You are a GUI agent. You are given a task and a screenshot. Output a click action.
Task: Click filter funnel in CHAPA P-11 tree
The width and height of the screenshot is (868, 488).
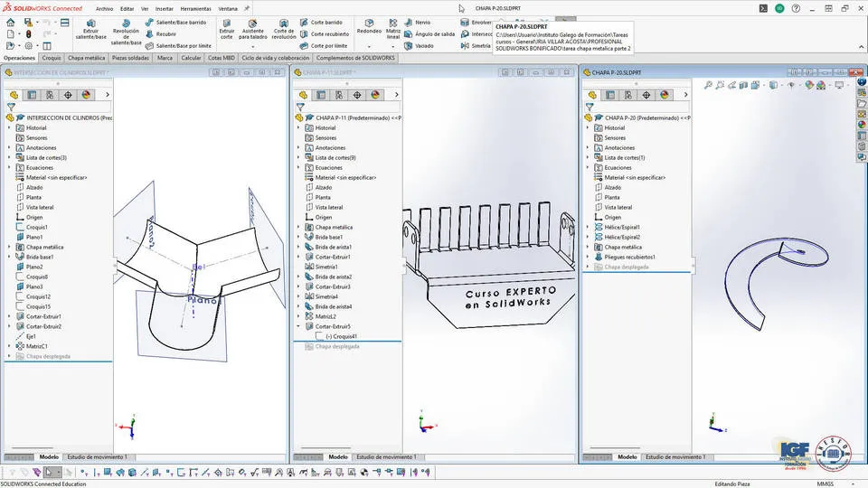coord(300,108)
